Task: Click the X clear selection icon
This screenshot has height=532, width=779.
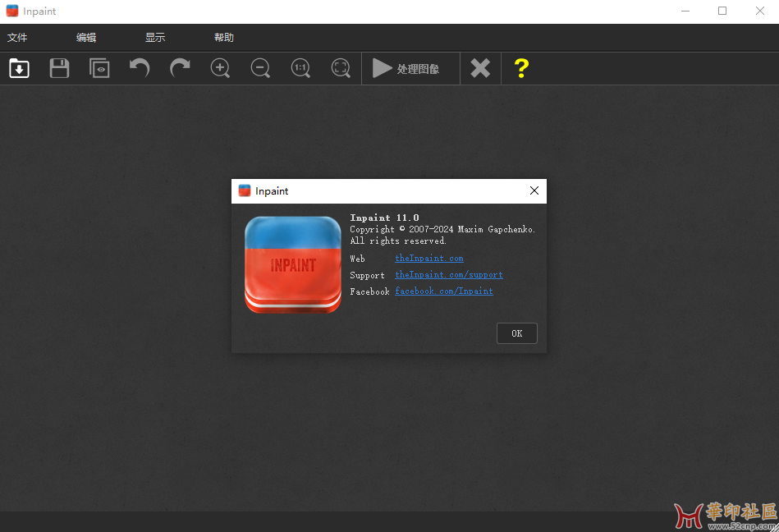Action: point(480,68)
